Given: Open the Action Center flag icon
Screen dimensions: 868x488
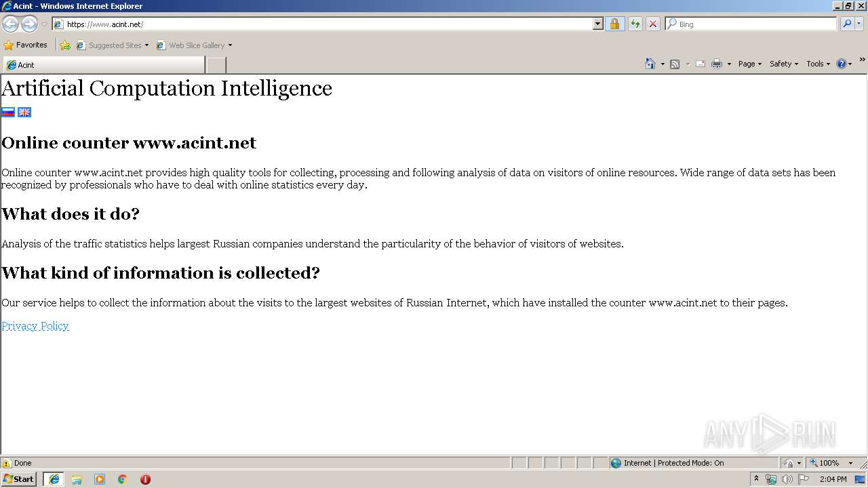Looking at the screenshot, I should coord(804,479).
